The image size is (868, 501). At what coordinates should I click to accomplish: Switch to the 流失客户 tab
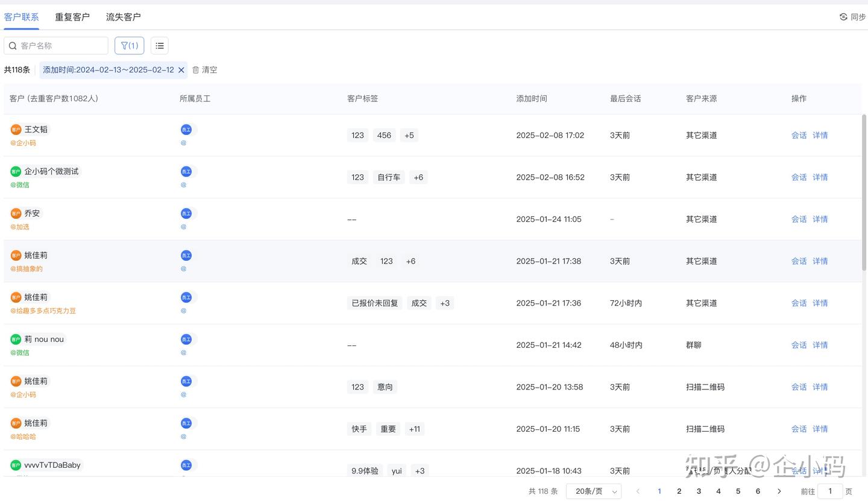coord(124,17)
